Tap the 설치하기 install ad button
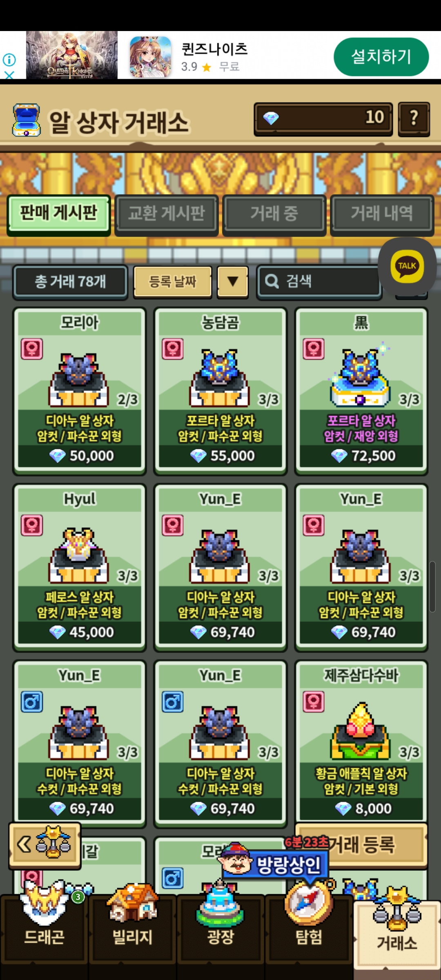 (381, 57)
